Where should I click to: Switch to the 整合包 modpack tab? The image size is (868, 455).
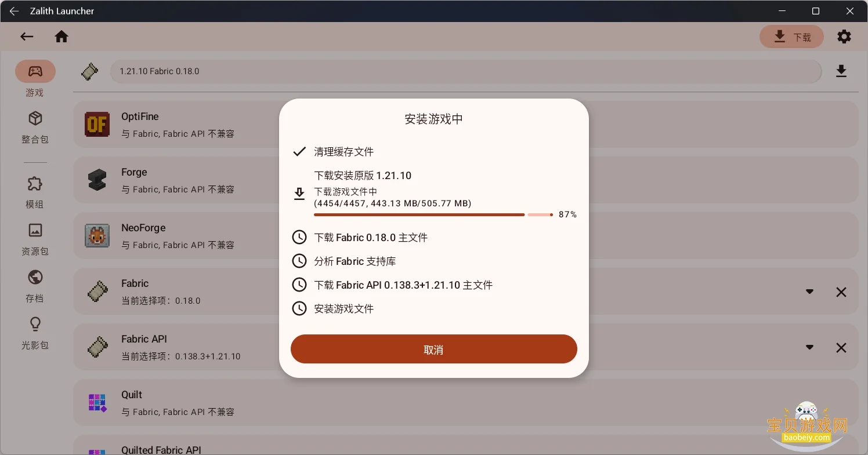tap(35, 128)
